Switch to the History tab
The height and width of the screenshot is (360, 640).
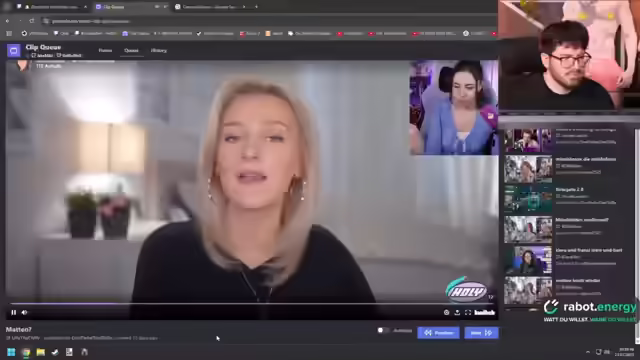[159, 51]
